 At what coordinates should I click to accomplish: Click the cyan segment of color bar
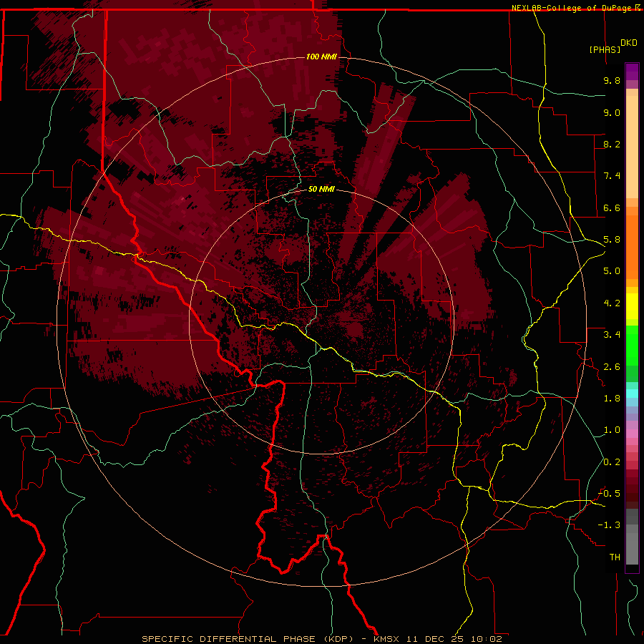(632, 394)
